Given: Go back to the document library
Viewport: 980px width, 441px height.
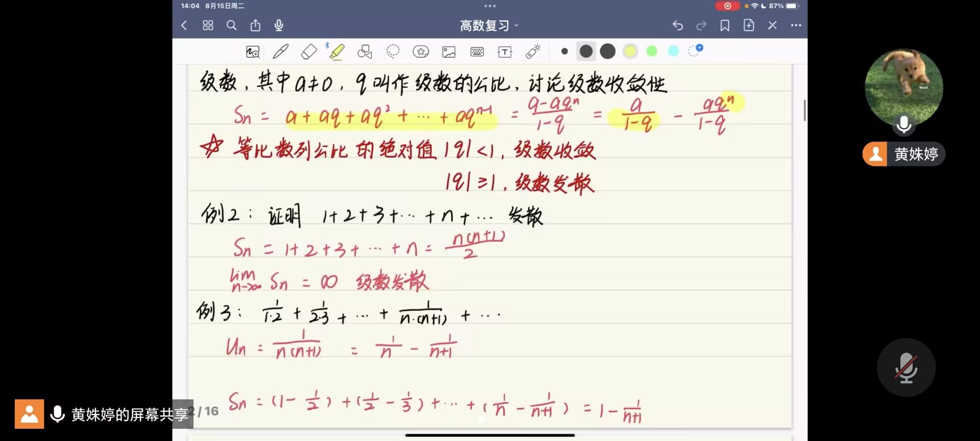Looking at the screenshot, I should [x=184, y=26].
